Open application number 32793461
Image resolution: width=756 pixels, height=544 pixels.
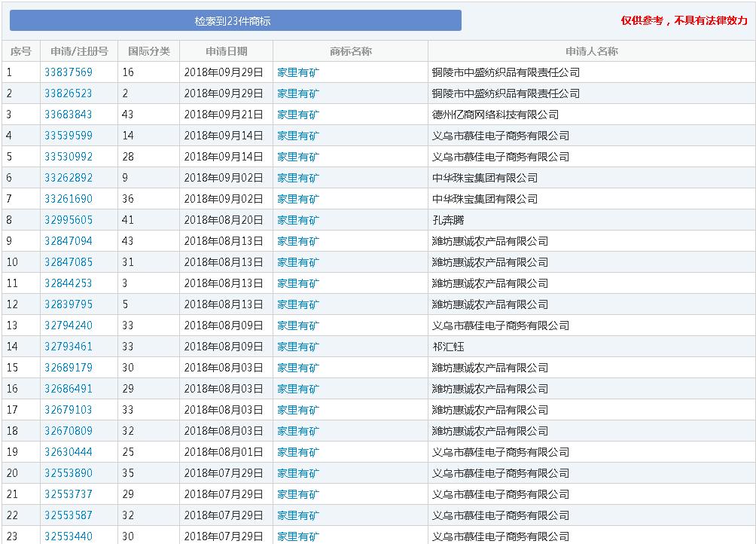(x=69, y=347)
